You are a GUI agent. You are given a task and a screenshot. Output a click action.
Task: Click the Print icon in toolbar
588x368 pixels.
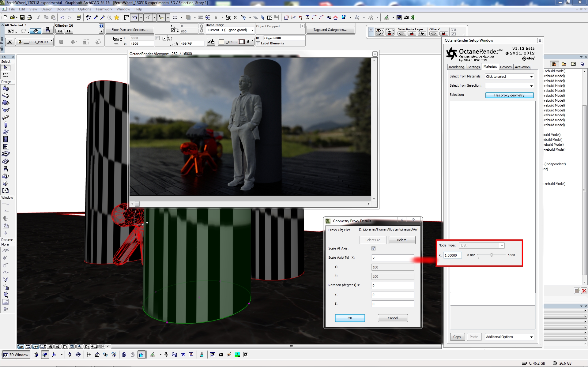coord(29,18)
